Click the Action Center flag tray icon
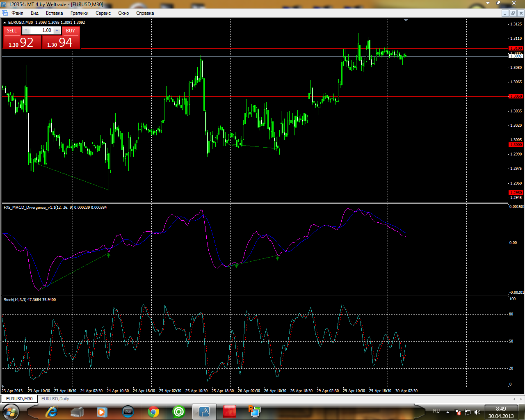The width and height of the screenshot is (525, 420). (x=458, y=412)
